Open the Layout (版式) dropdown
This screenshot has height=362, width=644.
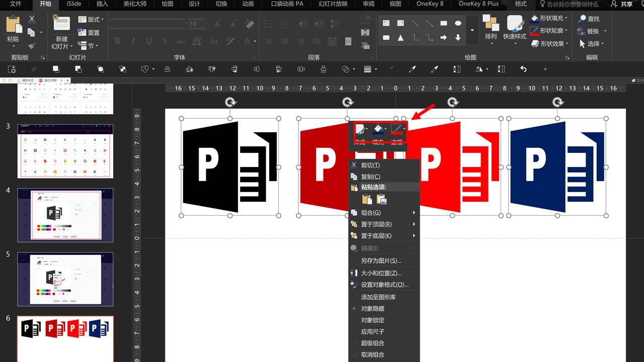click(92, 19)
